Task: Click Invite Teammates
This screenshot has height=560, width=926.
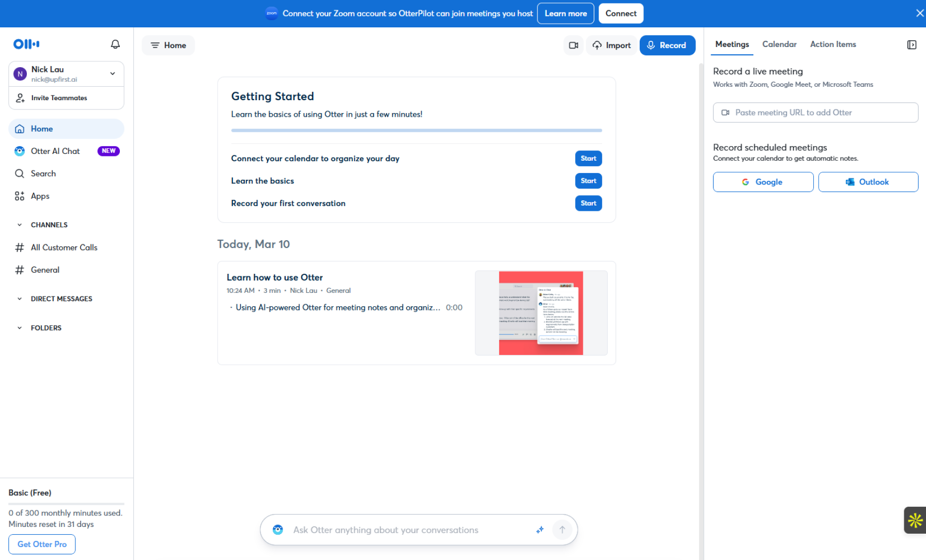Action: click(66, 98)
